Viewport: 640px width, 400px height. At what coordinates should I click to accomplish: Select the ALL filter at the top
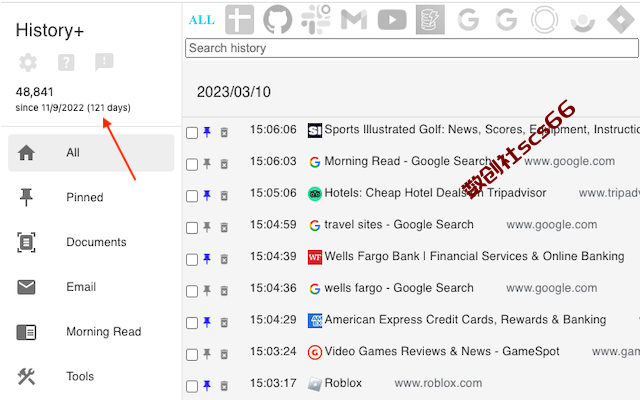click(202, 20)
